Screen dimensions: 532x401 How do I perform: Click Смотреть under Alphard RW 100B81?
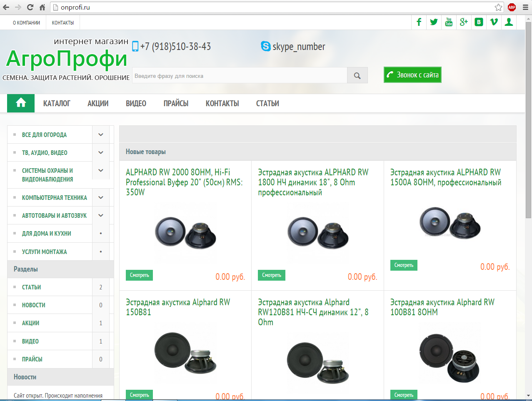tap(404, 395)
